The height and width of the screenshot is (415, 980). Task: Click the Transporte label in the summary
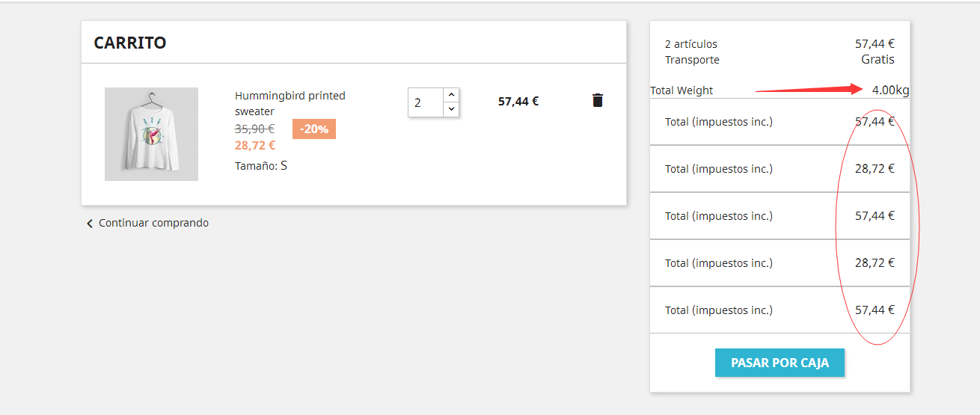pyautogui.click(x=692, y=60)
